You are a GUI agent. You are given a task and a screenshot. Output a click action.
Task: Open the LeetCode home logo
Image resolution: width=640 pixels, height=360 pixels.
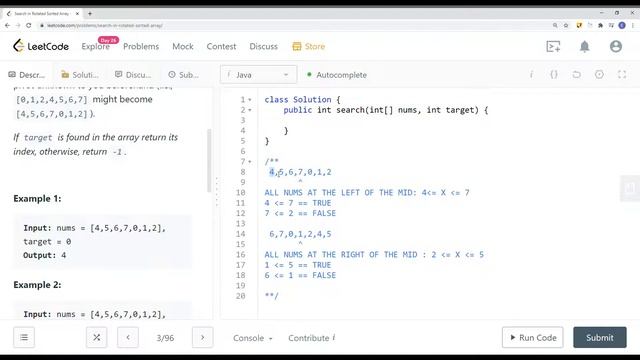coord(41,46)
